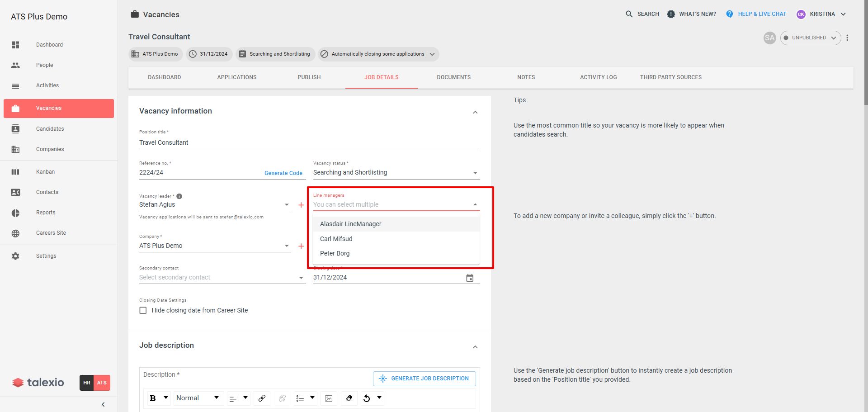Open Activities in the sidebar
The image size is (868, 412).
(x=59, y=85)
